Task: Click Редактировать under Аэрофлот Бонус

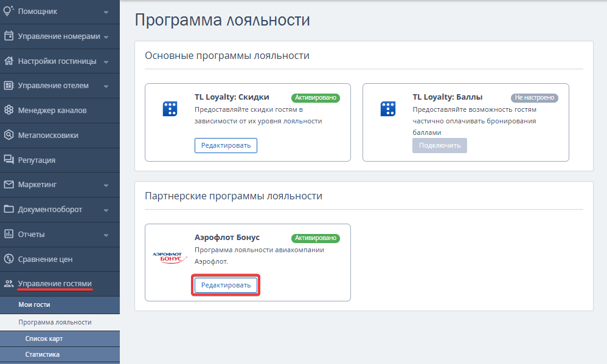Action: click(226, 285)
